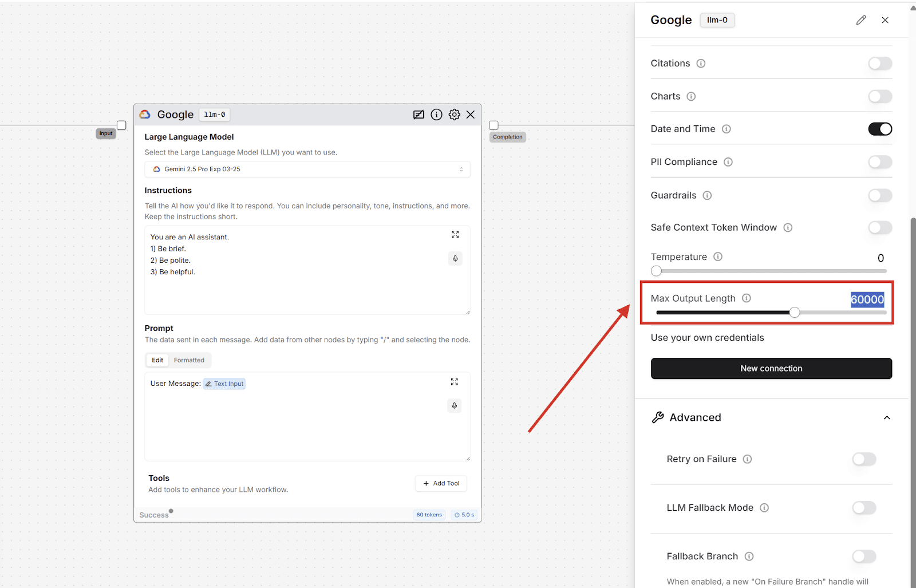The image size is (916, 588).
Task: Click the llm-0 tag on node card
Action: pos(215,115)
